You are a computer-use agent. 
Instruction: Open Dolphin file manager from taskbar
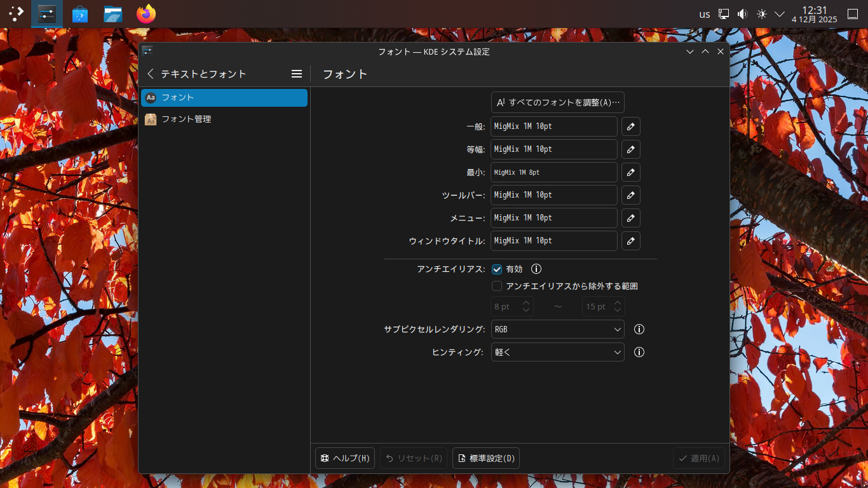[x=113, y=13]
